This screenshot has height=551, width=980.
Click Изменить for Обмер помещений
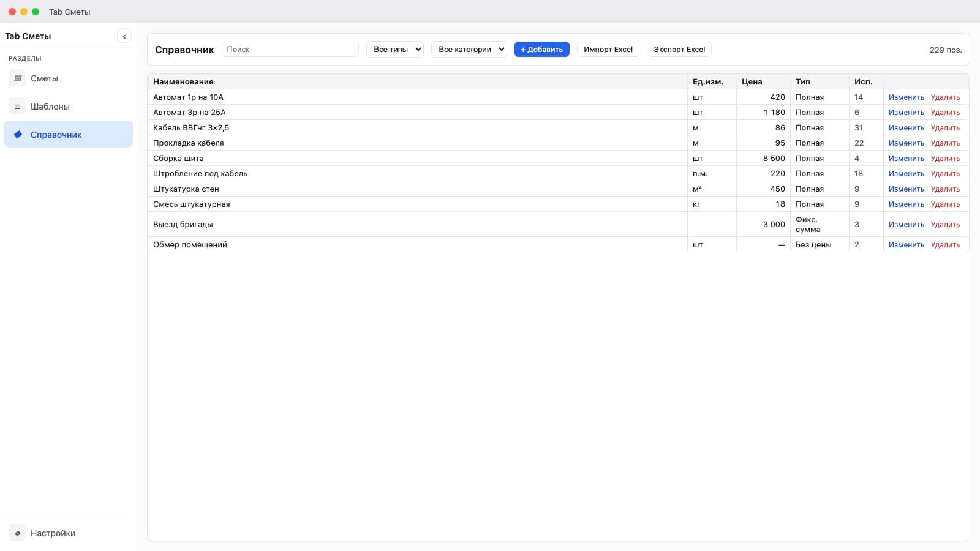(x=907, y=245)
